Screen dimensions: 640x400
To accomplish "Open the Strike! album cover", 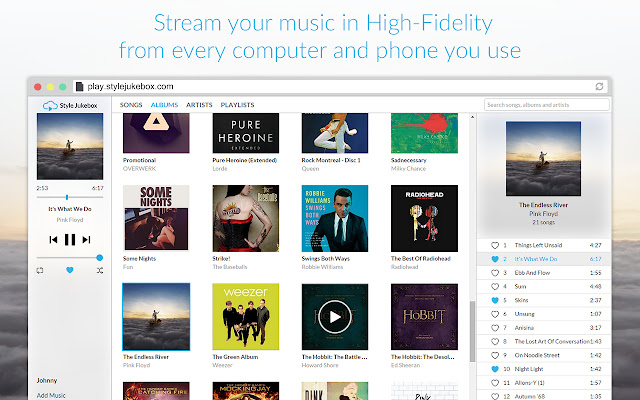I will click(x=246, y=218).
